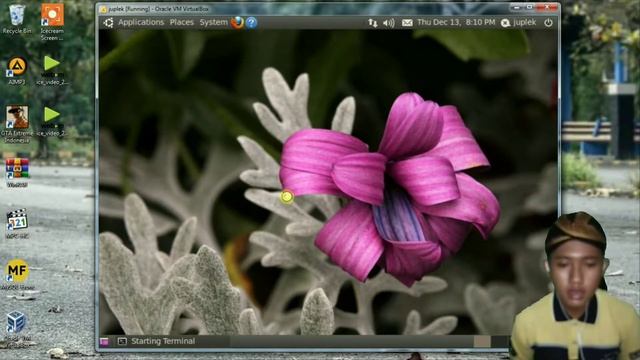640x360 pixels.
Task: Open the Applications menu
Action: pyautogui.click(x=141, y=22)
